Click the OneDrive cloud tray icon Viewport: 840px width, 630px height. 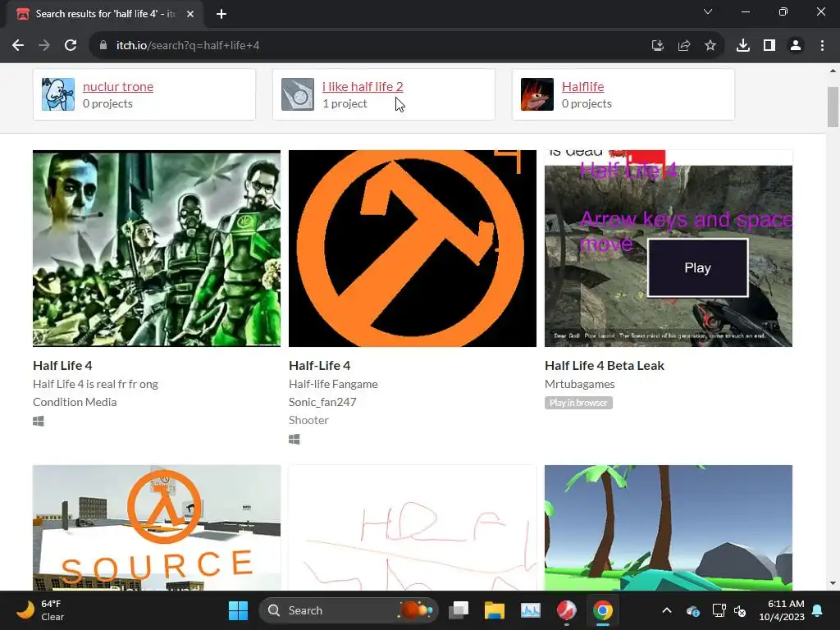692,610
